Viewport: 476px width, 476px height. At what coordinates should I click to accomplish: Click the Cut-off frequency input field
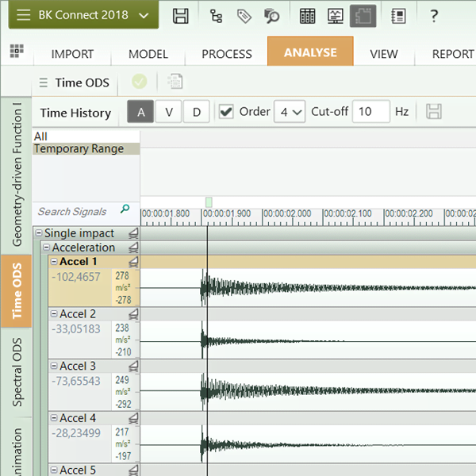coord(370,112)
